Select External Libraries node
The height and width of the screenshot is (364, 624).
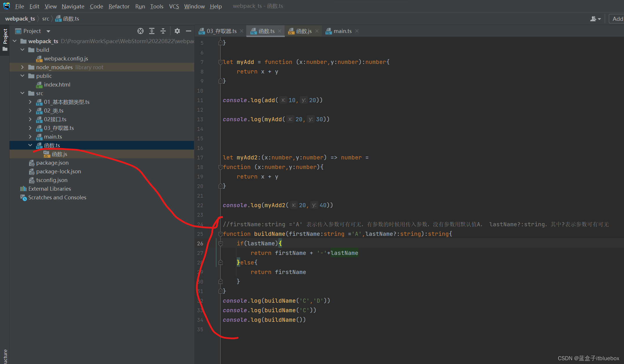click(x=50, y=189)
